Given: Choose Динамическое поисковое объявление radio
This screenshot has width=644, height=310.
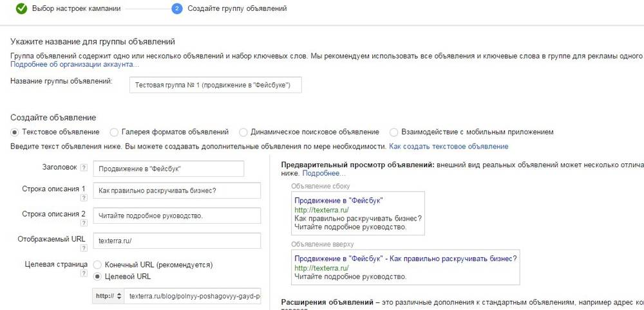Looking at the screenshot, I should click(243, 132).
